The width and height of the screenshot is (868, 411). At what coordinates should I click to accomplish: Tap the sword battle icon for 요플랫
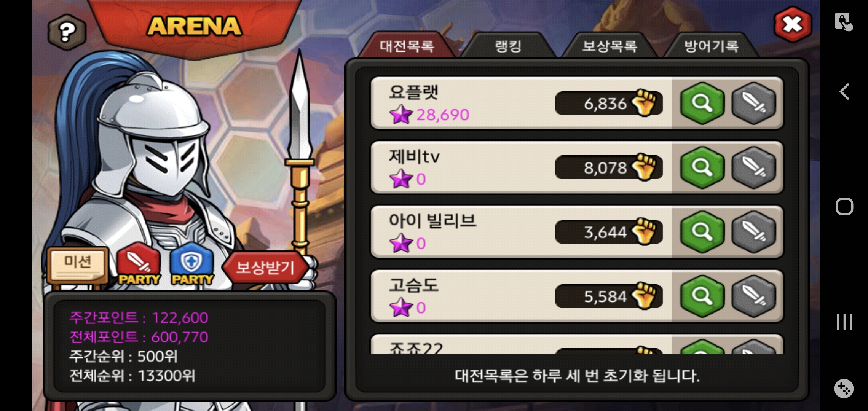click(753, 103)
